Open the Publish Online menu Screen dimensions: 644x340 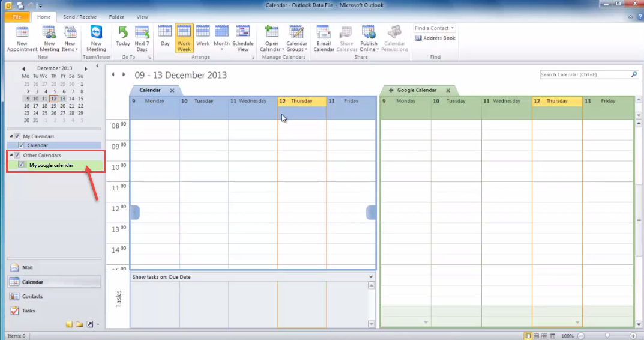(x=369, y=38)
